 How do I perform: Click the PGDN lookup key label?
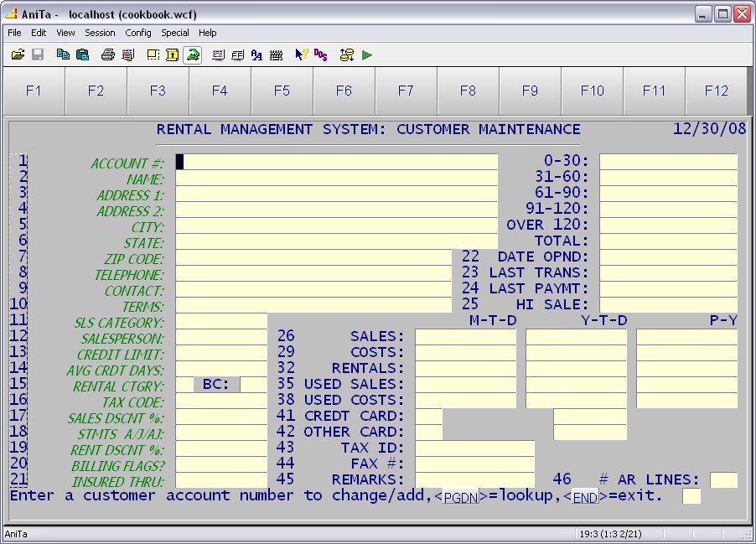click(x=460, y=497)
